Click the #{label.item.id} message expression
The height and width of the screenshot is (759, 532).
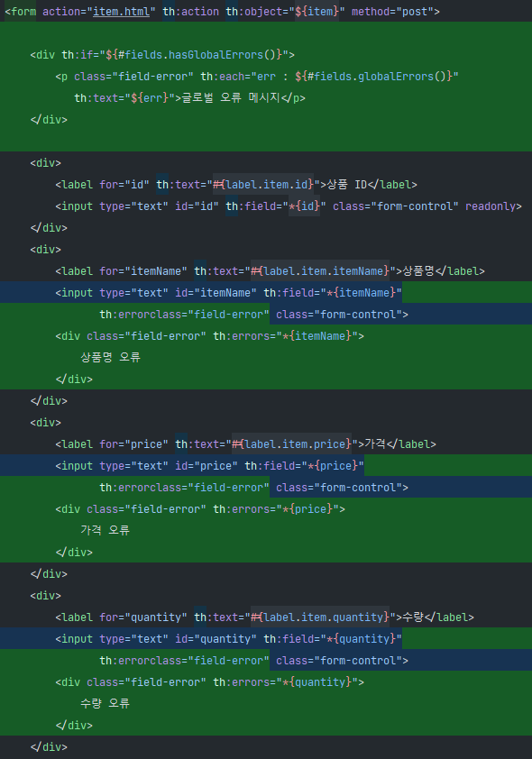coord(263,185)
